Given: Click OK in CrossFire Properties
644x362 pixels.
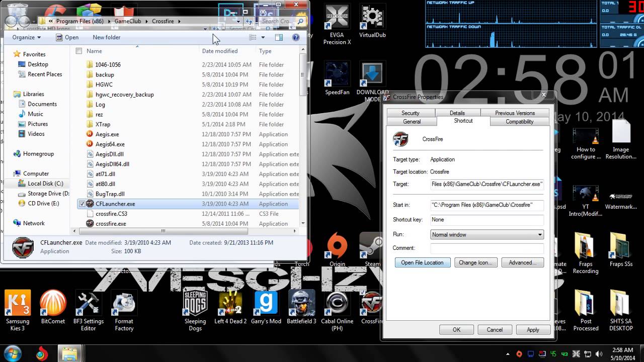Looking at the screenshot, I should click(x=456, y=330).
